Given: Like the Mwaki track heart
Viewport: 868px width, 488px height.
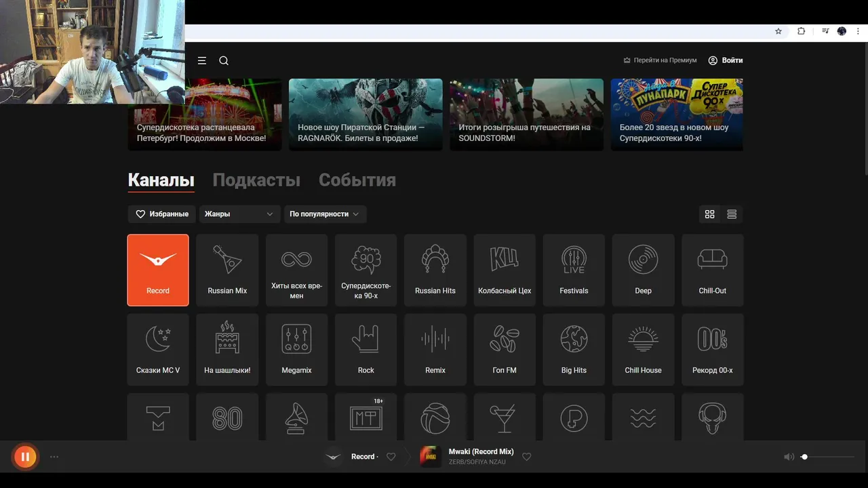Looking at the screenshot, I should pos(526,457).
